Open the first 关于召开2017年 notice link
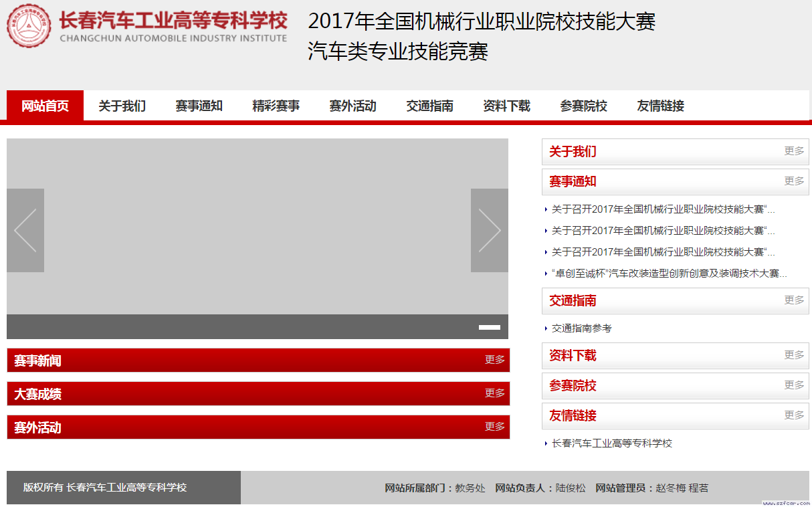 point(663,209)
